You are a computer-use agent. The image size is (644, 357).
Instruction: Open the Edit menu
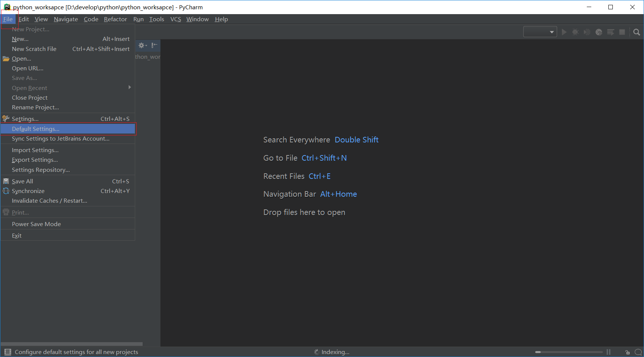coord(24,19)
